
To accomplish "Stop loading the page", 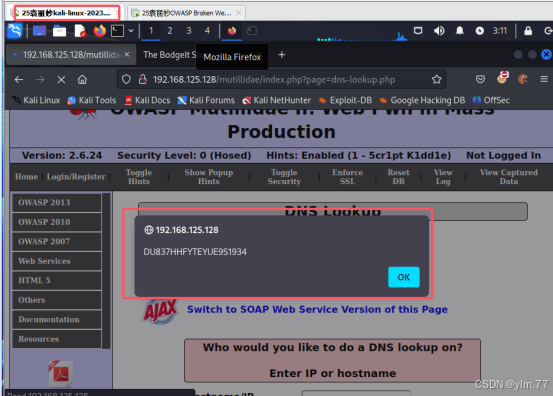I will (61, 80).
